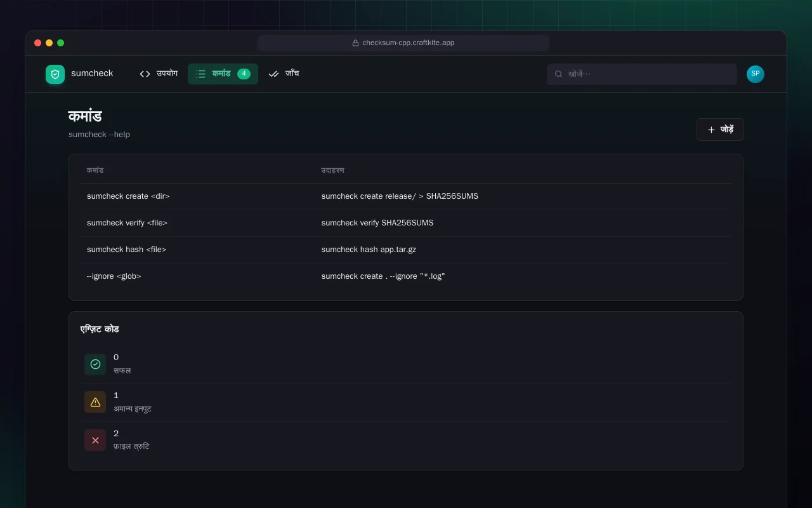Open the उपयोग tab

(x=159, y=74)
